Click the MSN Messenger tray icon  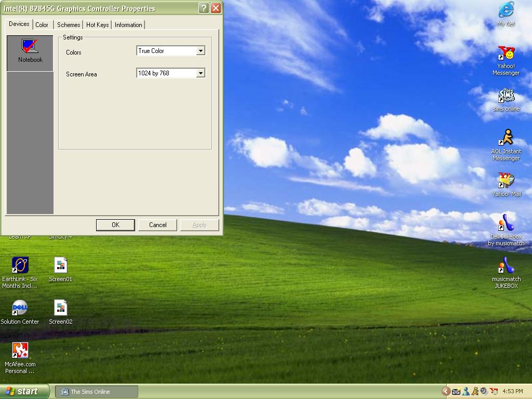(466, 392)
